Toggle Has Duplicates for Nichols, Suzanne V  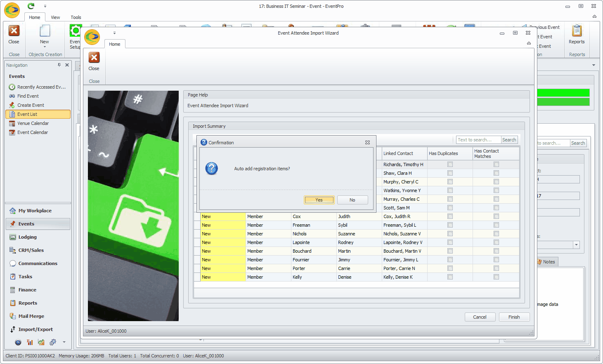(450, 234)
